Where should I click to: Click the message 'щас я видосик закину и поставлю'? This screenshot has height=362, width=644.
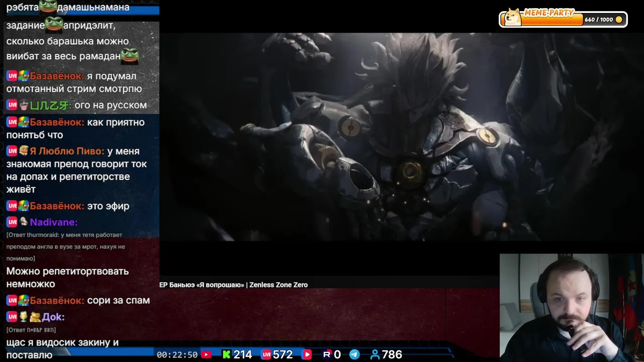[62, 348]
